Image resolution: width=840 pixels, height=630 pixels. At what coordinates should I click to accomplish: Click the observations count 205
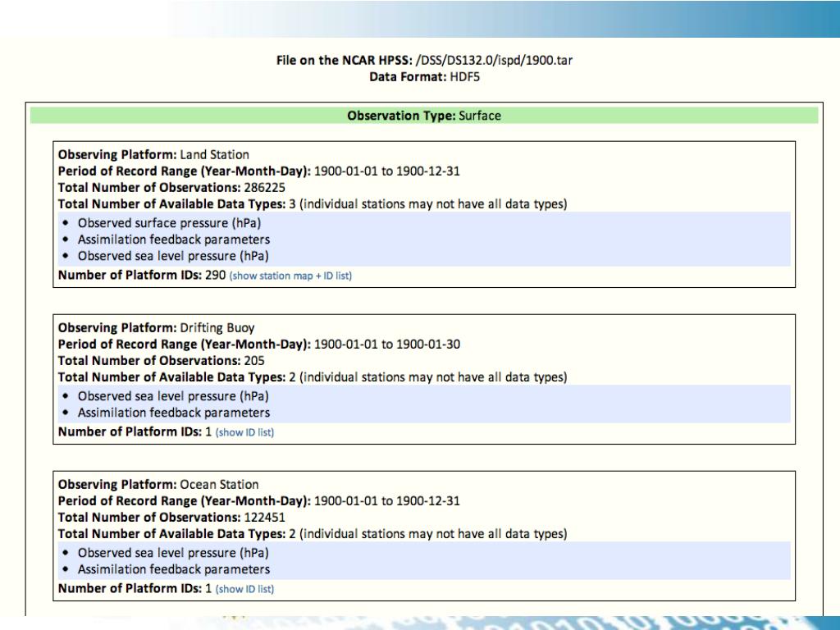[x=254, y=361]
